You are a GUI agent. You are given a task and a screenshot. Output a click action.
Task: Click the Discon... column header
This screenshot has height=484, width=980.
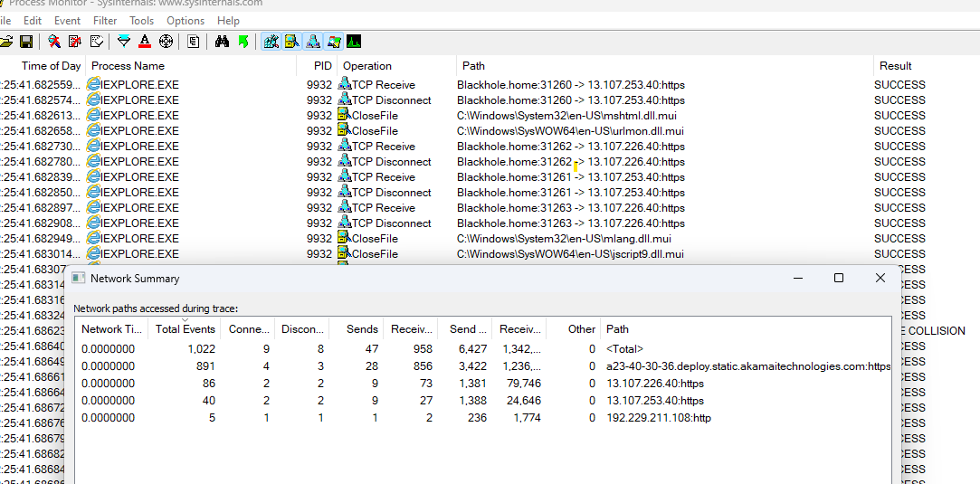[x=302, y=329]
